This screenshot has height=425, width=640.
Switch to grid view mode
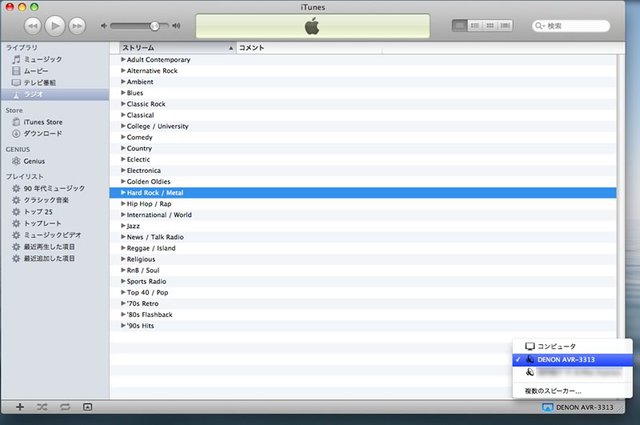point(490,26)
